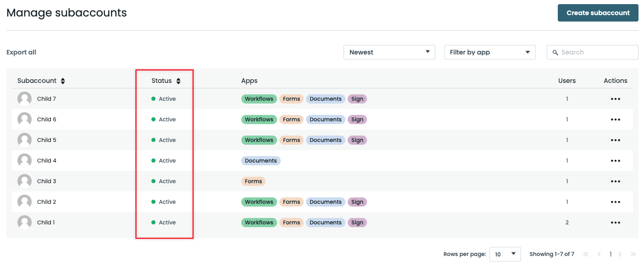
Task: Click the Create subaccount button
Action: [598, 13]
